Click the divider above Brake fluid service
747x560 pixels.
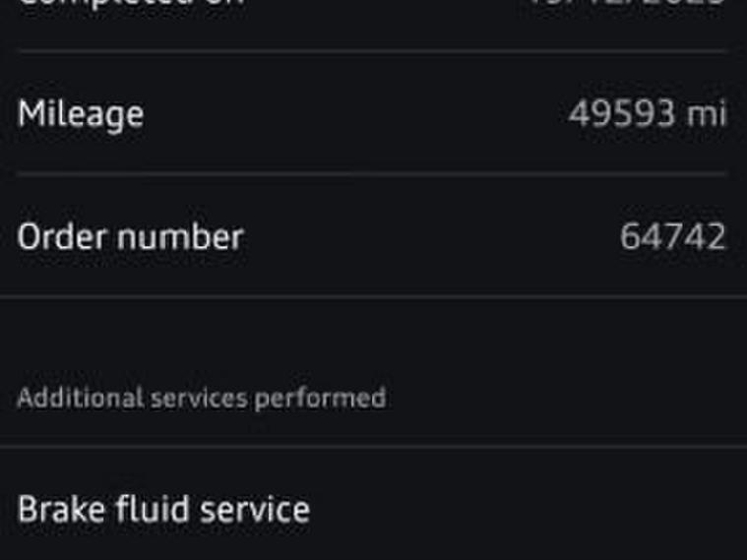(x=373, y=447)
